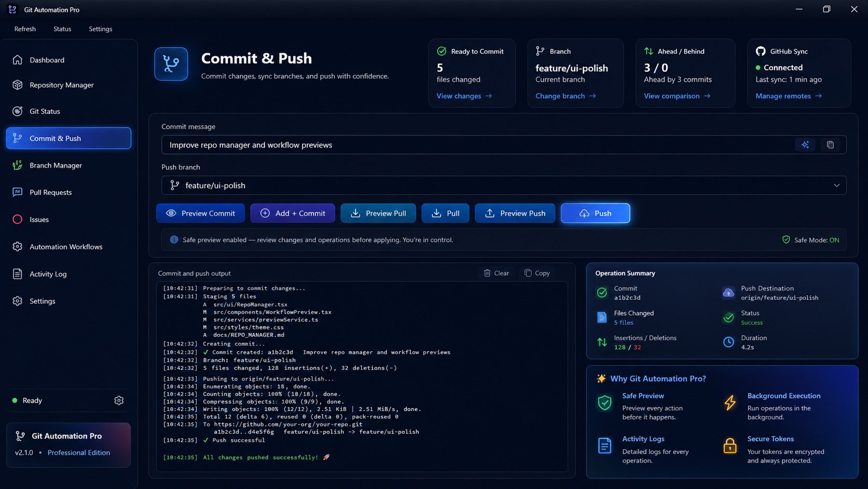This screenshot has height=489, width=868.
Task: Click the Commit & Push header branch icon
Action: tap(171, 64)
